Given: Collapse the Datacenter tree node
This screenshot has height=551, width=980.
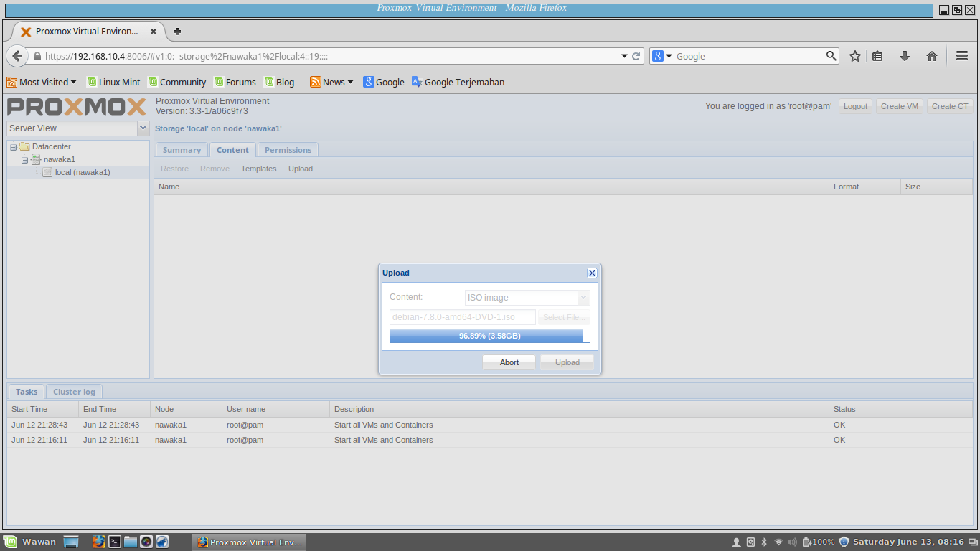Looking at the screenshot, I should click(13, 147).
